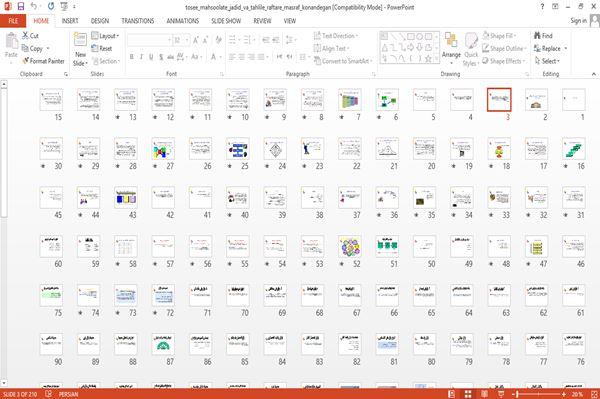Switch to VIEW tab
Viewport: 600px width, 399px height.
[290, 21]
